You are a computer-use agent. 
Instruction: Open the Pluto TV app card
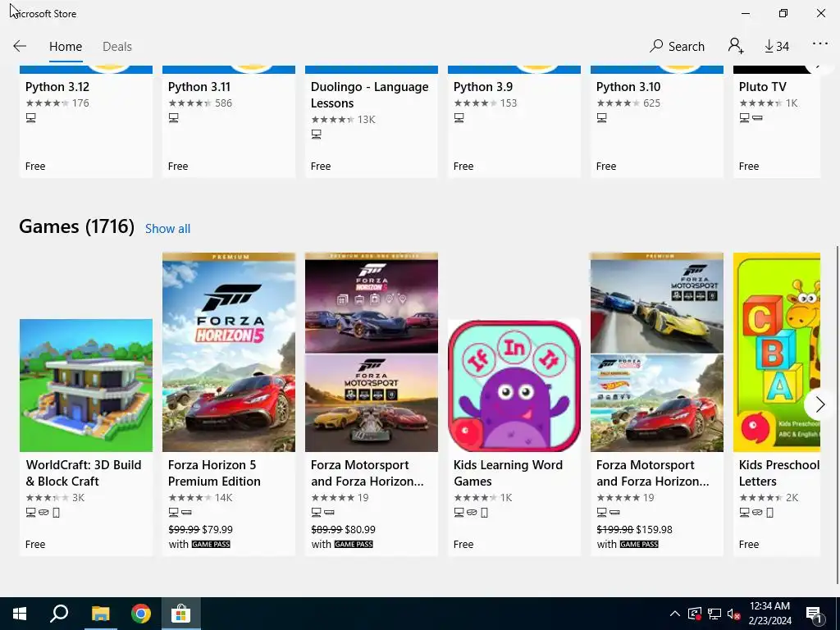pyautogui.click(x=777, y=121)
